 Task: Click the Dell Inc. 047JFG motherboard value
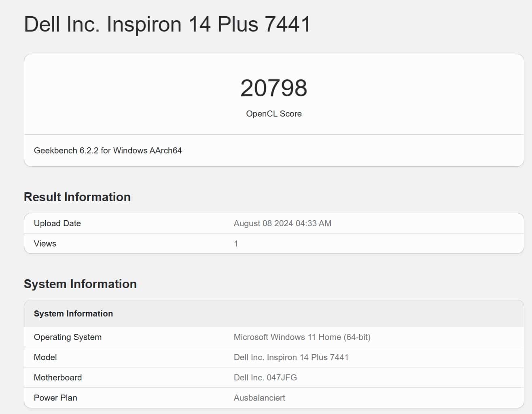click(265, 378)
